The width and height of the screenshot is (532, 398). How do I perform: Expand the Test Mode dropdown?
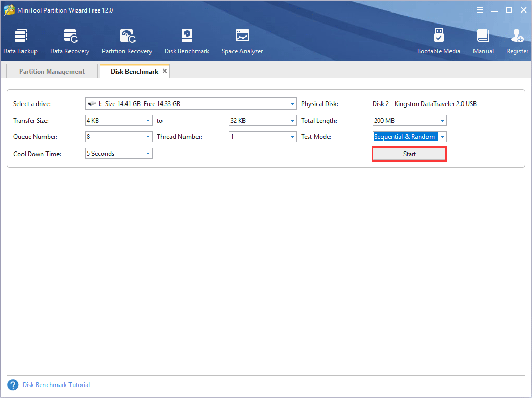pyautogui.click(x=442, y=137)
